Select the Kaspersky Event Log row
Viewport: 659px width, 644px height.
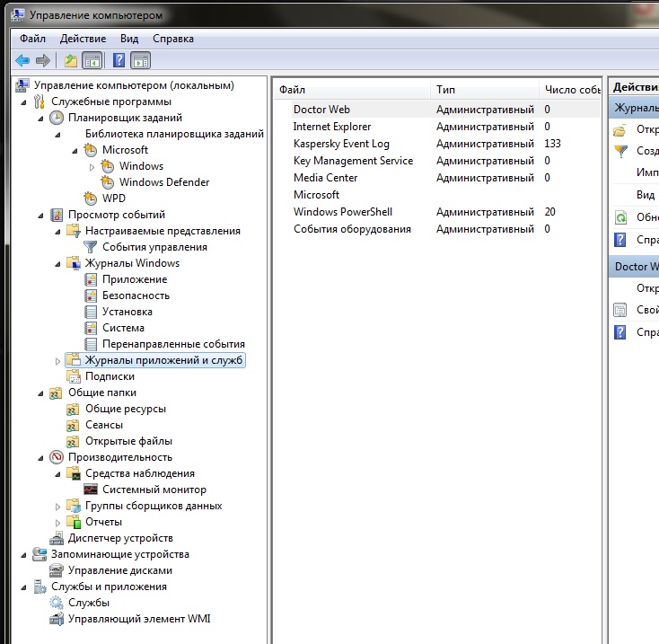tap(341, 144)
